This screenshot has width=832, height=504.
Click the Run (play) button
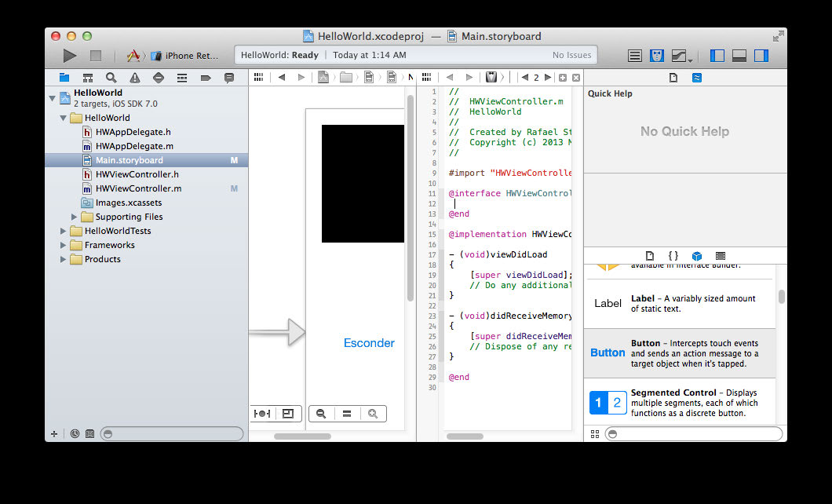[70, 56]
